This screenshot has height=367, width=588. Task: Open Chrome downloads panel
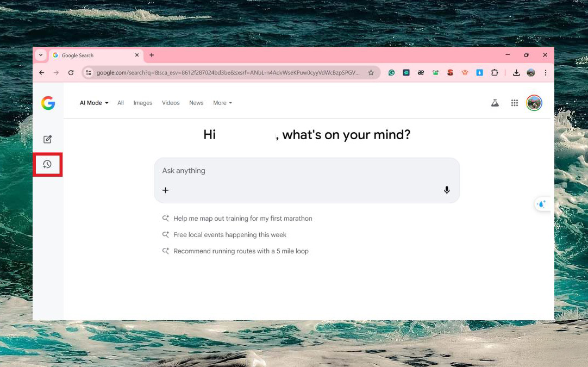coord(516,72)
